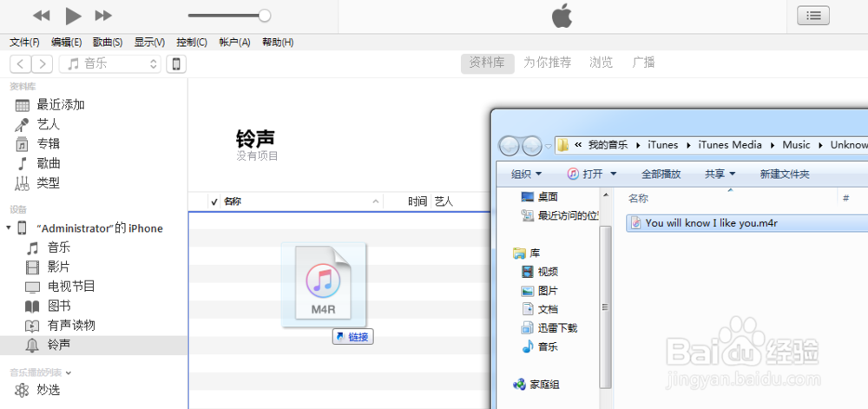Open the 共享 dropdown in Explorer
The height and width of the screenshot is (409, 868).
(x=720, y=175)
